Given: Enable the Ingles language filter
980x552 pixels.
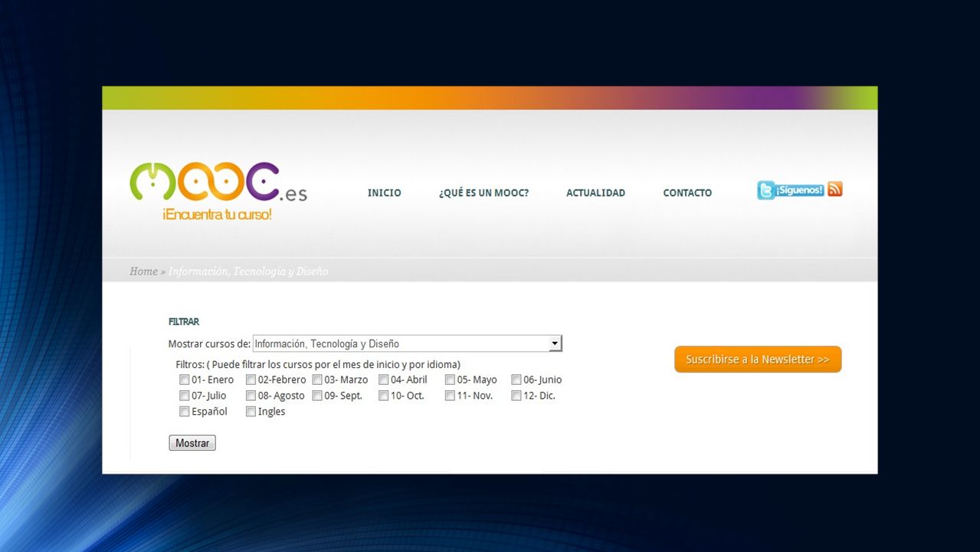Looking at the screenshot, I should 251,412.
